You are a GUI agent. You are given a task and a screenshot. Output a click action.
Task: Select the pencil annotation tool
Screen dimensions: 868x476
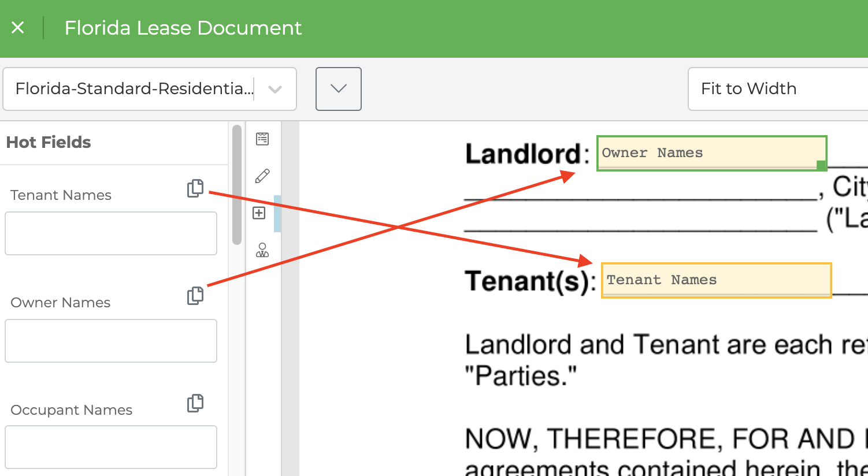[262, 175]
